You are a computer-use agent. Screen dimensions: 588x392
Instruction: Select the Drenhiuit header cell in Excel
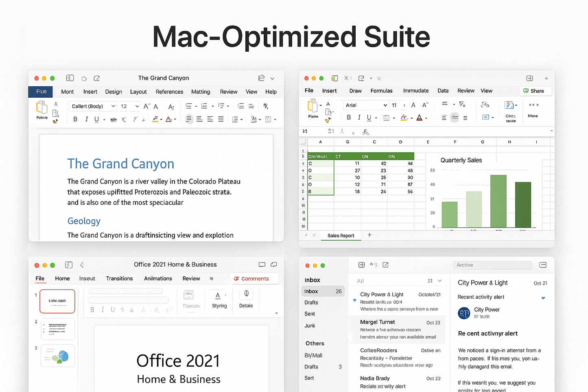point(321,156)
